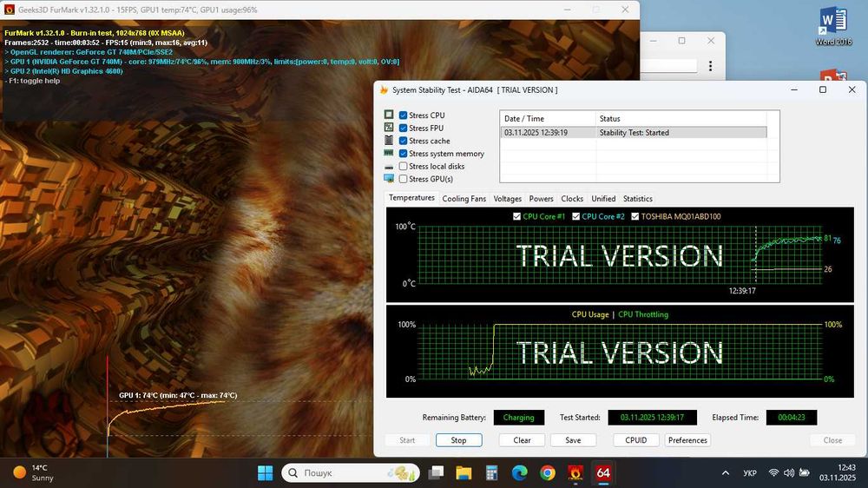This screenshot has height=488, width=868.
Task: Click the Task View taskbar icon
Action: 436,473
